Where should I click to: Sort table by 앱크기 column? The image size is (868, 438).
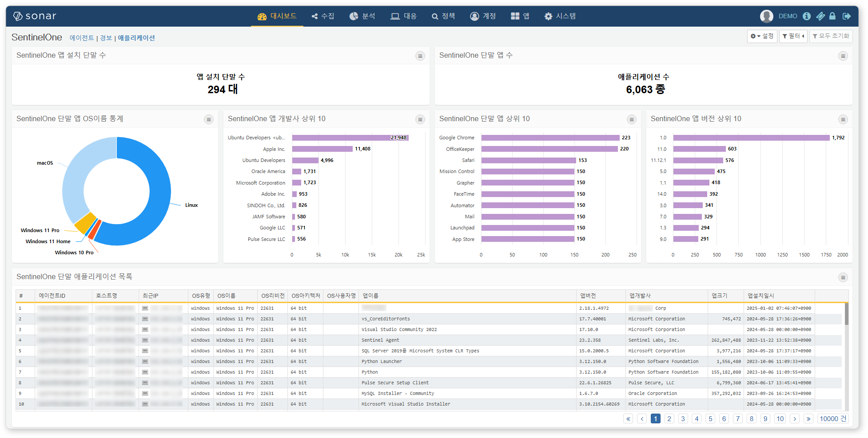point(725,296)
